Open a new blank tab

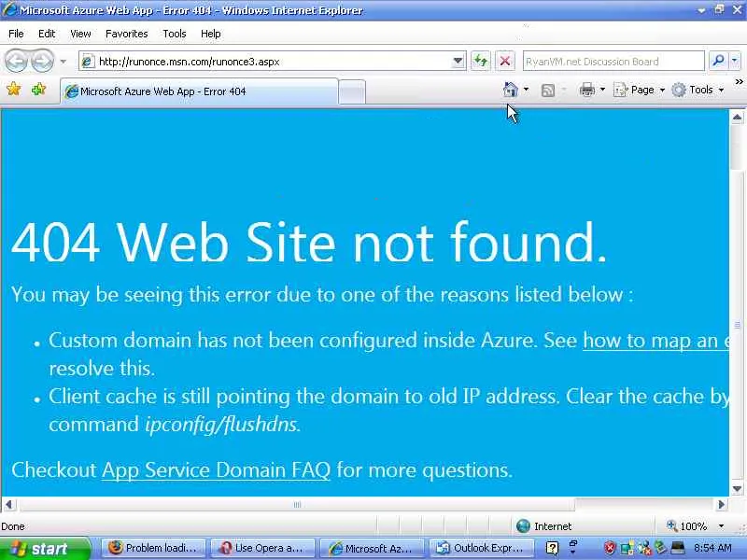tap(352, 91)
